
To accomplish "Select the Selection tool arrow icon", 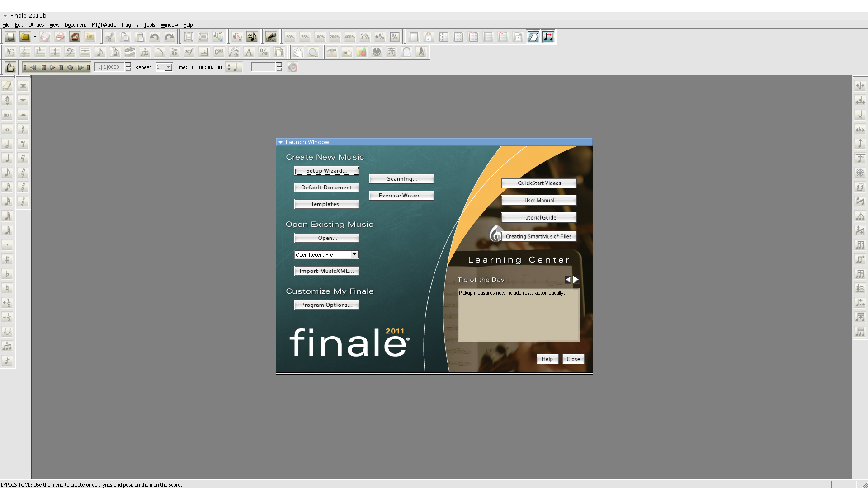I will [10, 52].
